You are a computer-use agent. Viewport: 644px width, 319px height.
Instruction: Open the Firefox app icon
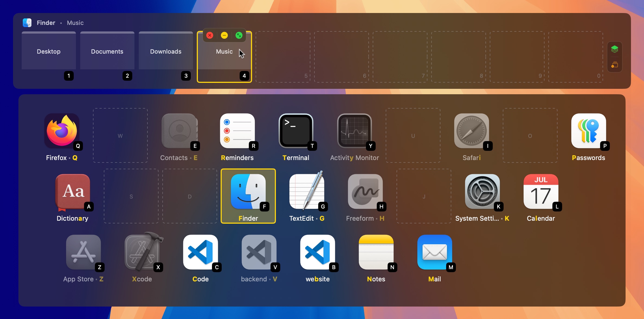coord(62,131)
